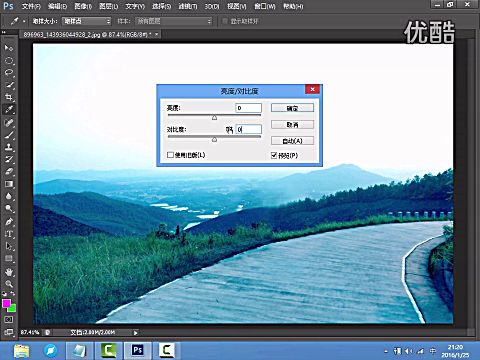
Task: Select the Crop tool
Action: (x=9, y=97)
